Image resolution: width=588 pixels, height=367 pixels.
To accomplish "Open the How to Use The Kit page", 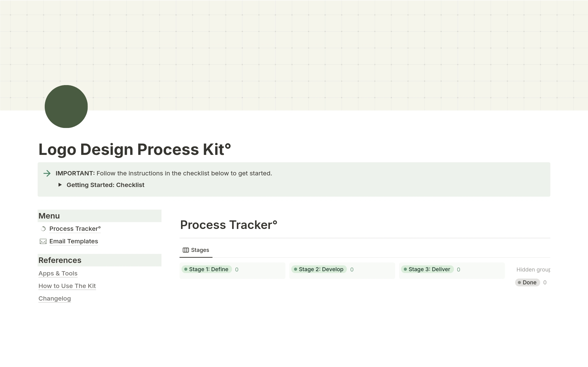I will tap(67, 286).
